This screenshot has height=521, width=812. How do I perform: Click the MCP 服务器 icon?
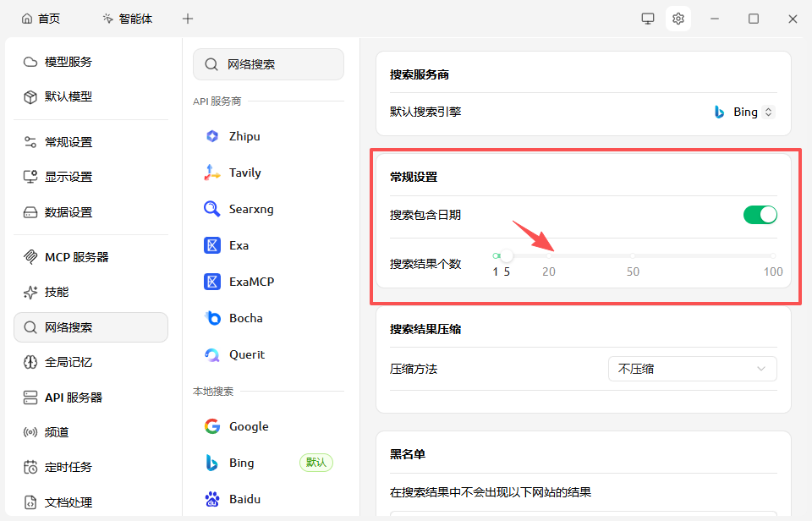pos(30,257)
